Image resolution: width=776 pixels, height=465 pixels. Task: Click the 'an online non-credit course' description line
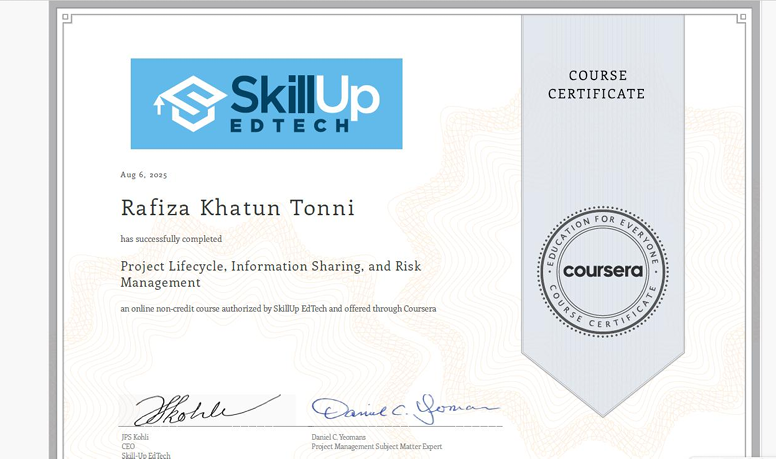pos(278,309)
